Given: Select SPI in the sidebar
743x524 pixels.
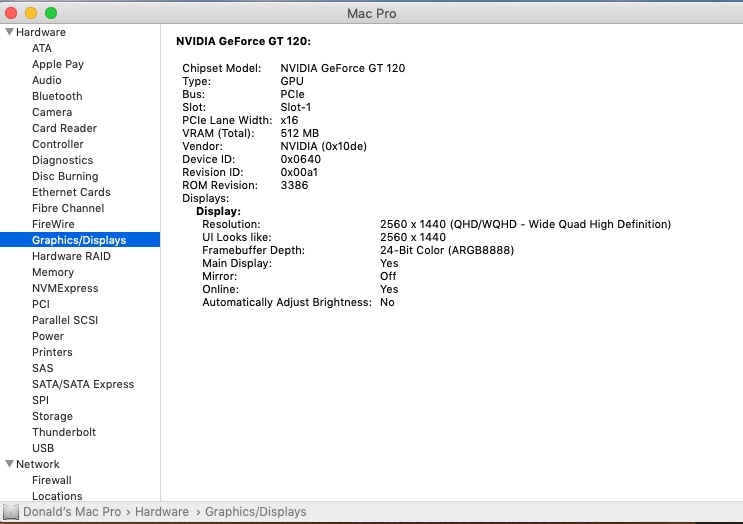Looking at the screenshot, I should (x=40, y=400).
